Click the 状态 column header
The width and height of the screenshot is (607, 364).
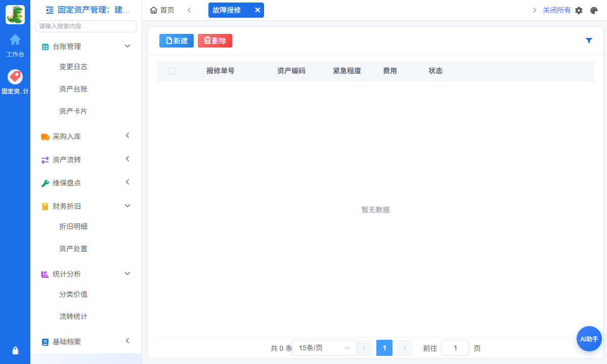point(436,71)
